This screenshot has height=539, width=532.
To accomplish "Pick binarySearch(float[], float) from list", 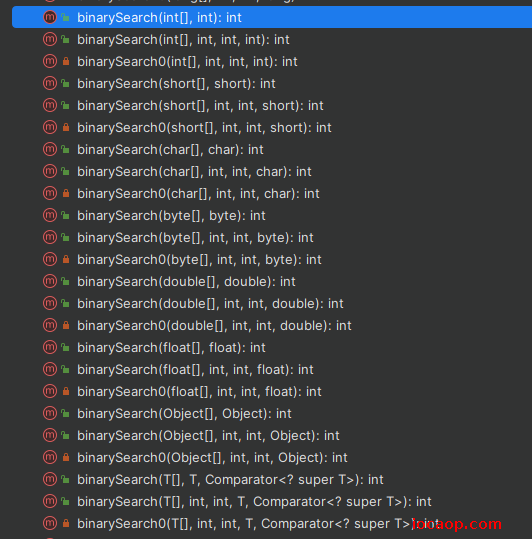I will [272, 348].
